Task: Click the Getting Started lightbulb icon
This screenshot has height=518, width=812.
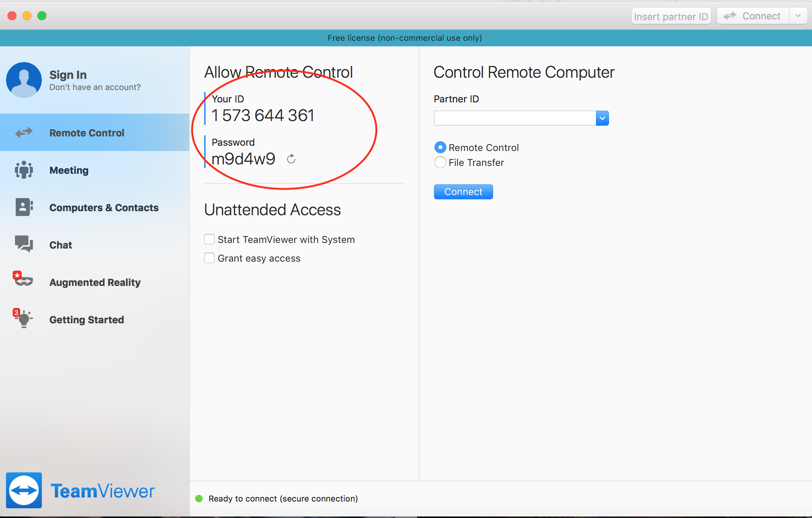Action: point(24,320)
